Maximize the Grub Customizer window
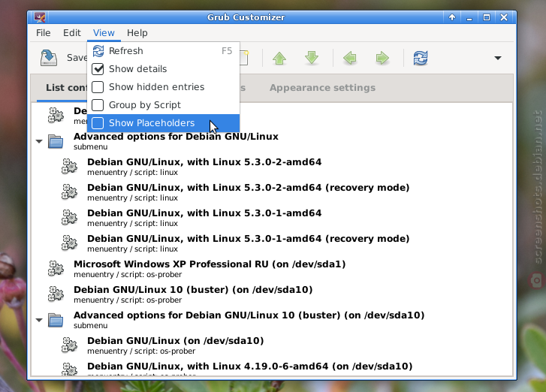546x392 pixels. (487, 17)
